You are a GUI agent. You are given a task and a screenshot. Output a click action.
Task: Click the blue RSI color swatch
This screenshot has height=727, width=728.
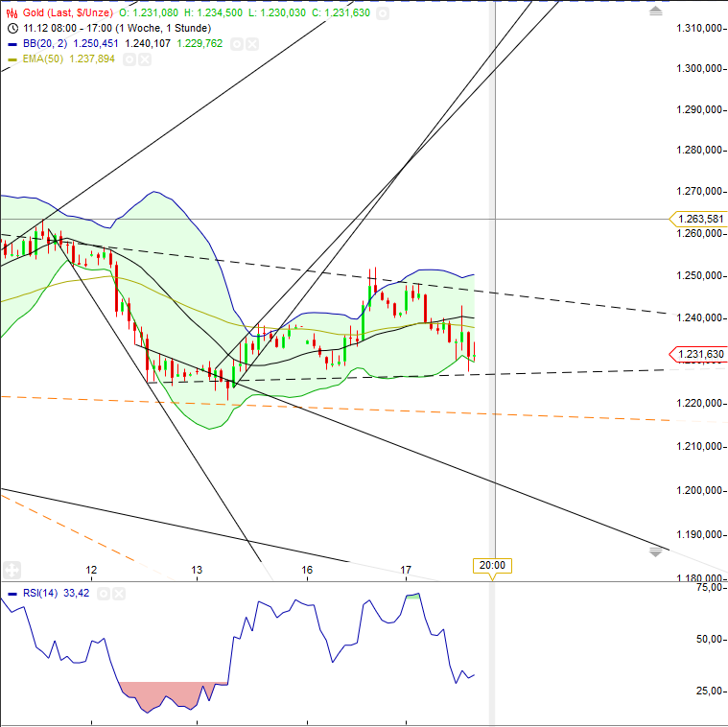point(12,594)
